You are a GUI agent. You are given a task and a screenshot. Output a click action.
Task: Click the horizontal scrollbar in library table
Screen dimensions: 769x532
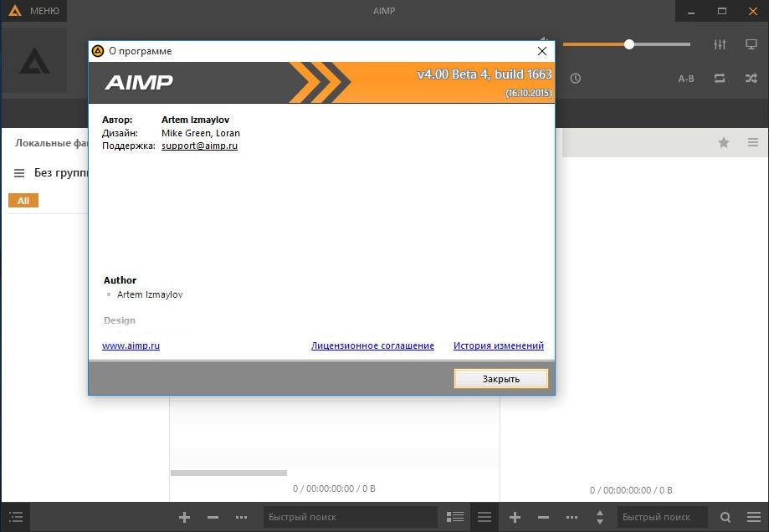(x=228, y=473)
